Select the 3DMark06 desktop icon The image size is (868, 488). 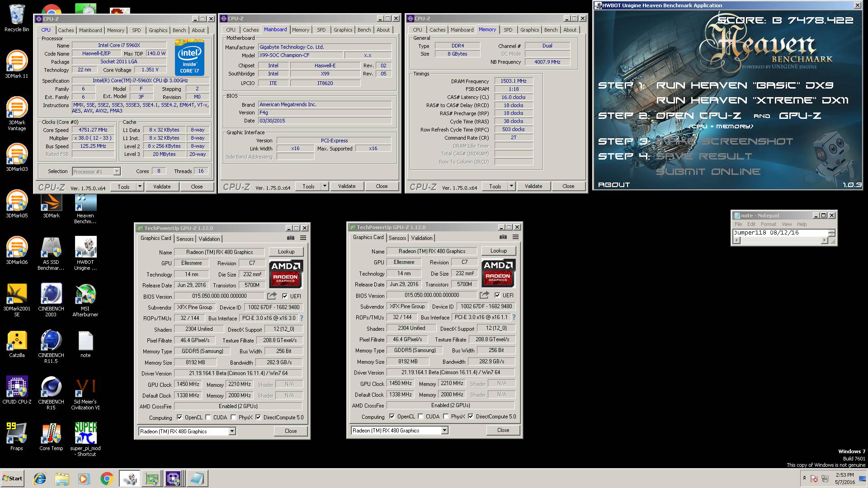point(17,250)
